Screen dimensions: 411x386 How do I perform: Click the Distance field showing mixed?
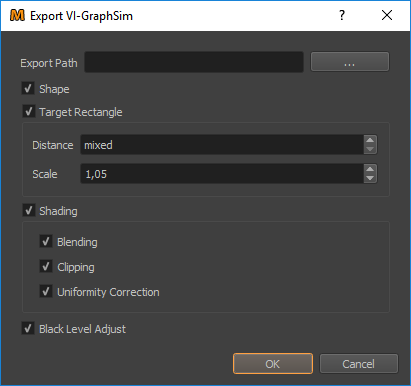(222, 145)
